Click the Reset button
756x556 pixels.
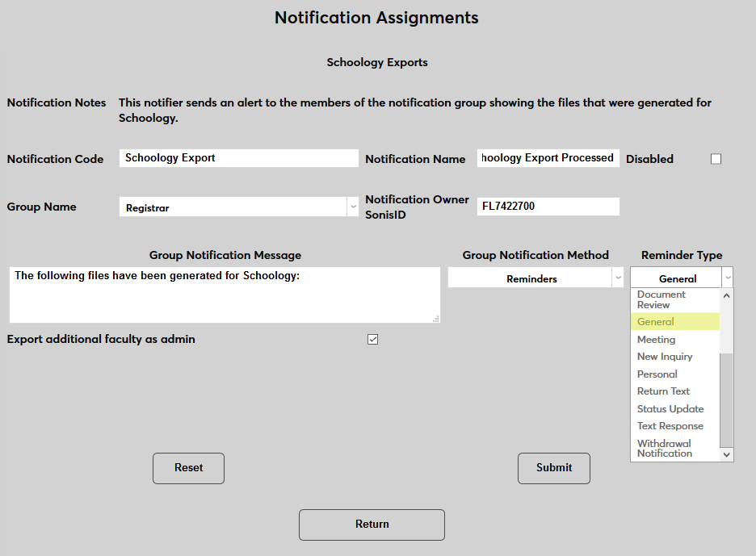tap(188, 468)
